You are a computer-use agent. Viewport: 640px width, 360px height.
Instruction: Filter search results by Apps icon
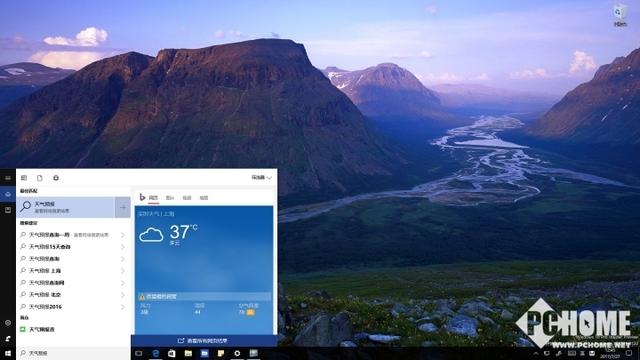24,178
